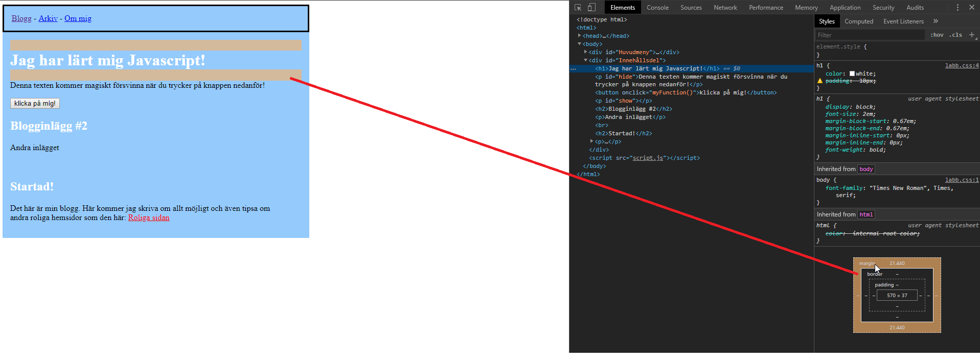Click the Blogg link on the page
This screenshot has height=363, width=980.
pyautogui.click(x=21, y=18)
